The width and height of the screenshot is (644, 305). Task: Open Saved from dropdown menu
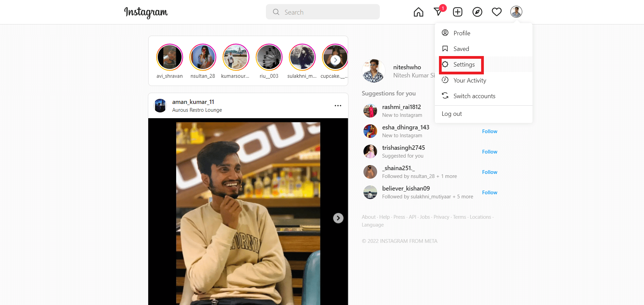(484, 49)
